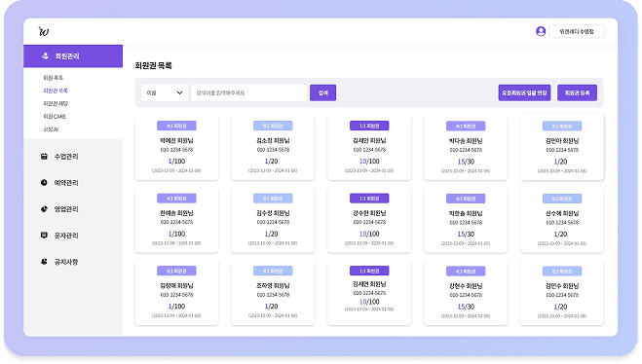
Task: Click the purple 검색 search button
Action: coord(323,92)
